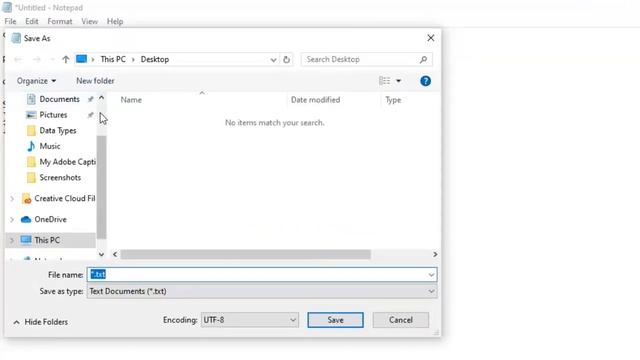Select This PC in navigation pane
The image size is (640, 360).
[47, 240]
